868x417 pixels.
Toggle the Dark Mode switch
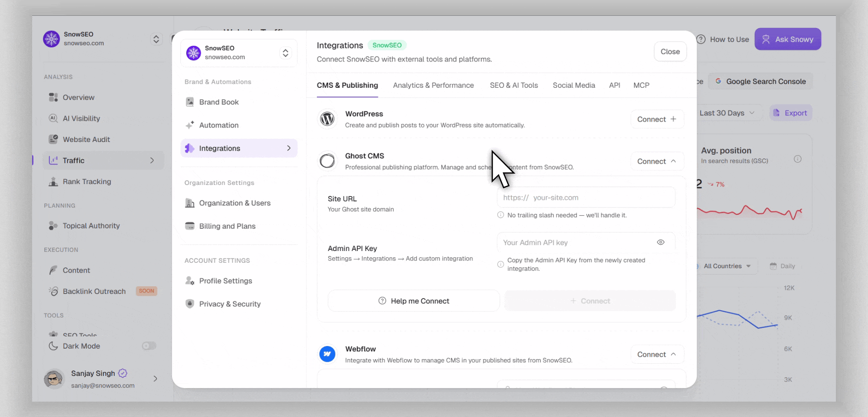[x=149, y=346]
